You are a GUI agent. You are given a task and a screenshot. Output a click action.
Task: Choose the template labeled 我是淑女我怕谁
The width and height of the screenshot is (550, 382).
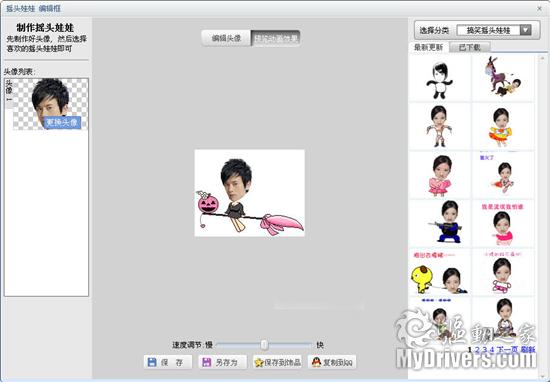pyautogui.click(x=502, y=223)
